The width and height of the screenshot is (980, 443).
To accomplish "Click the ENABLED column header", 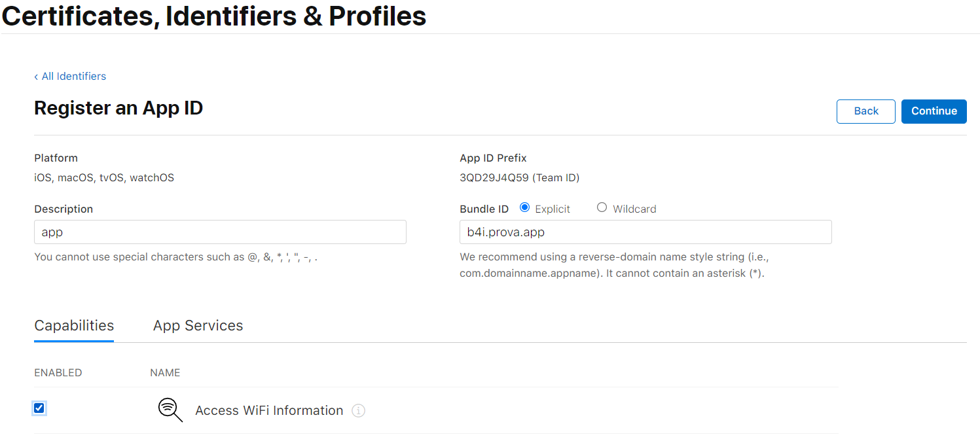I will [x=58, y=373].
